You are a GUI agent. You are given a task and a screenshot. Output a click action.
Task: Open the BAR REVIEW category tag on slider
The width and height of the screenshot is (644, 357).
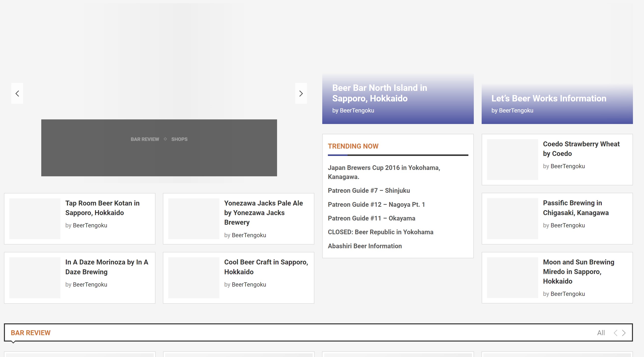(x=145, y=139)
